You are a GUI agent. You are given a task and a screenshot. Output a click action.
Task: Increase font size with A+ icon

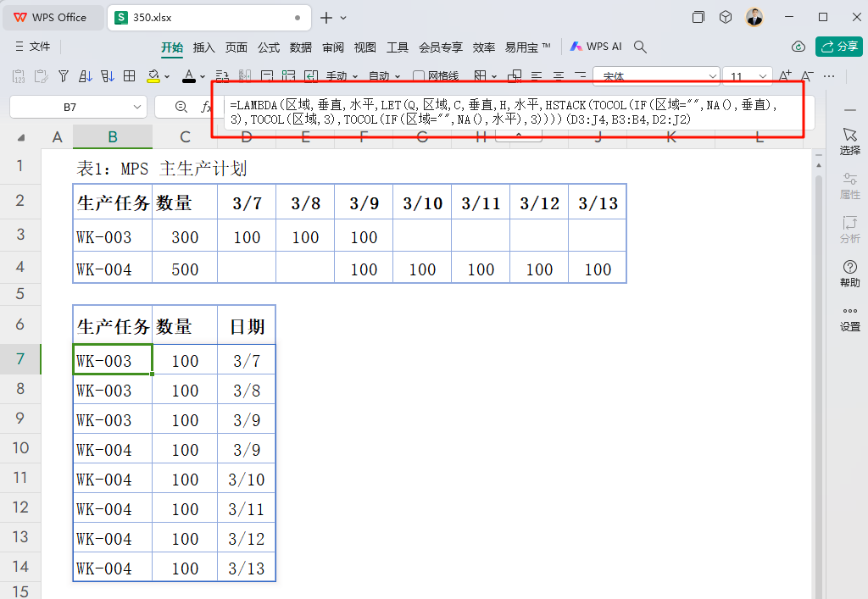pos(785,76)
